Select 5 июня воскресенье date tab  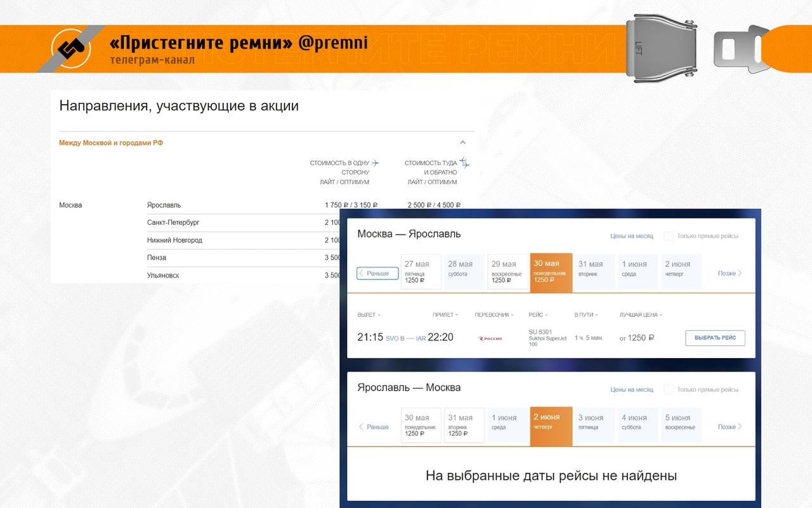(681, 425)
